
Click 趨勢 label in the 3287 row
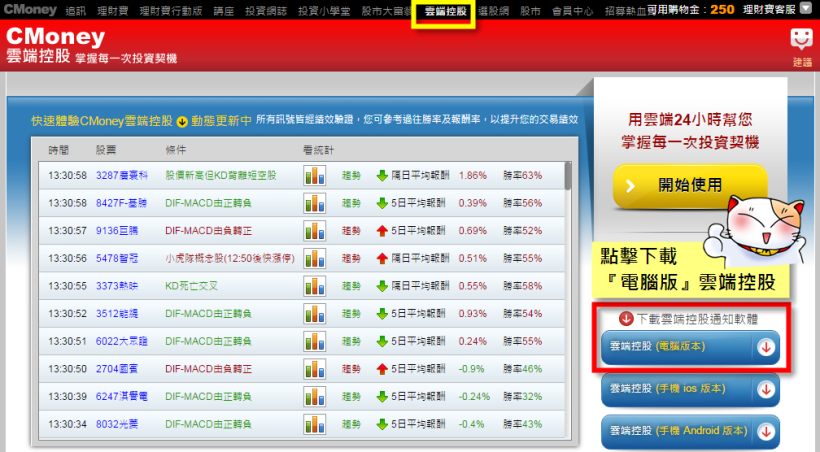coord(351,175)
